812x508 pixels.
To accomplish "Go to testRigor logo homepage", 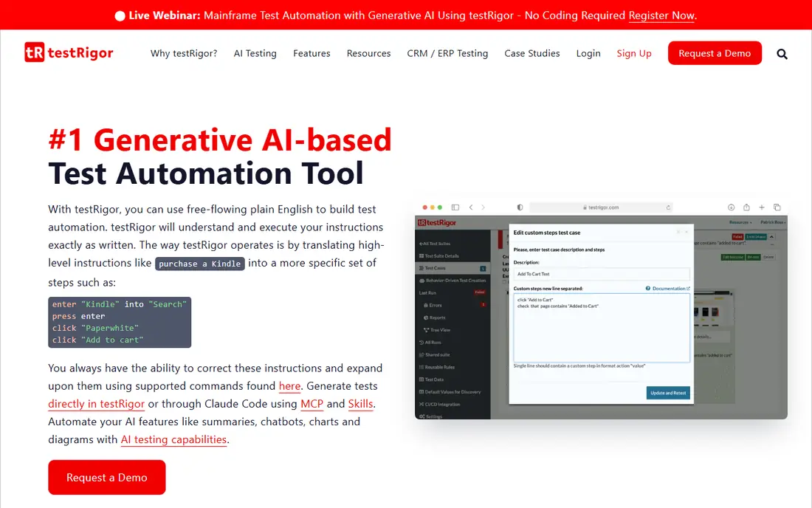I will pyautogui.click(x=69, y=52).
